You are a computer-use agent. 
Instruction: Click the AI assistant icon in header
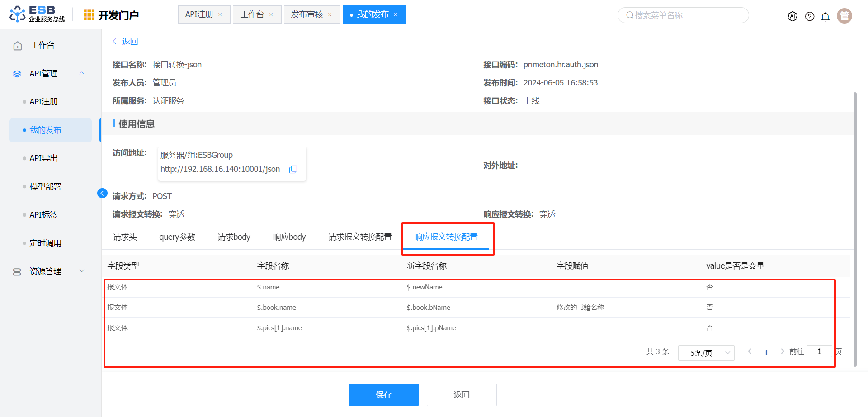click(792, 16)
